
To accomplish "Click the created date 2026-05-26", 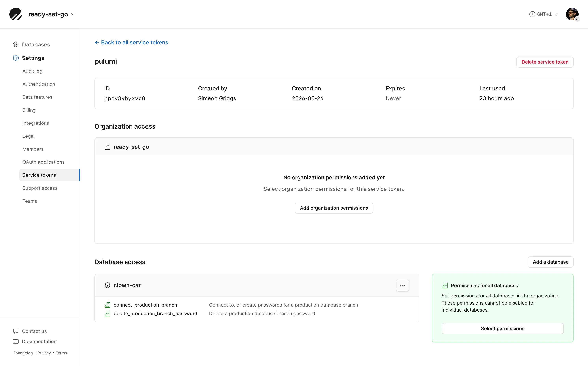I will tap(307, 98).
